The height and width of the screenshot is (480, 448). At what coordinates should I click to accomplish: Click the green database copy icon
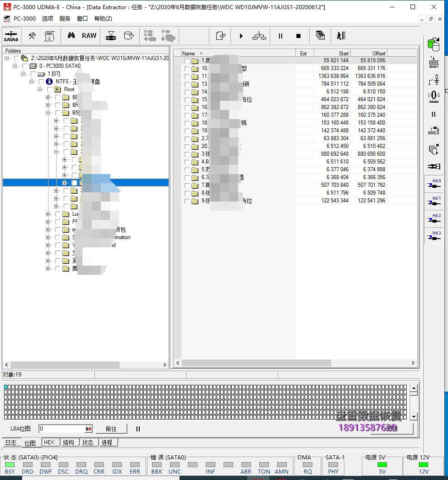[x=434, y=45]
